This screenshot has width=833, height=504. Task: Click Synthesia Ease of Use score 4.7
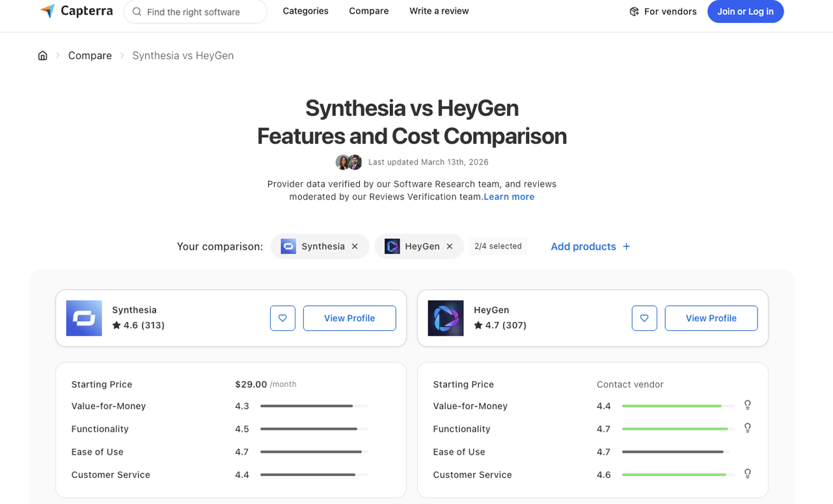(x=242, y=452)
